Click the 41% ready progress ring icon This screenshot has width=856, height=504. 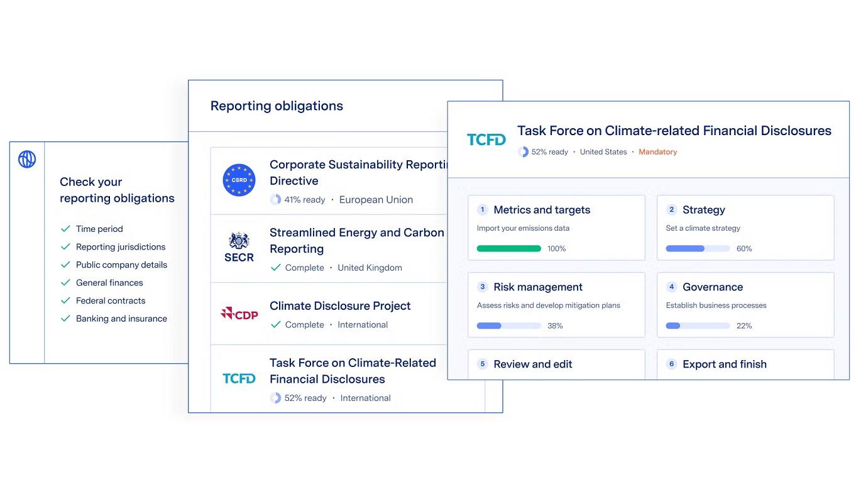point(275,200)
